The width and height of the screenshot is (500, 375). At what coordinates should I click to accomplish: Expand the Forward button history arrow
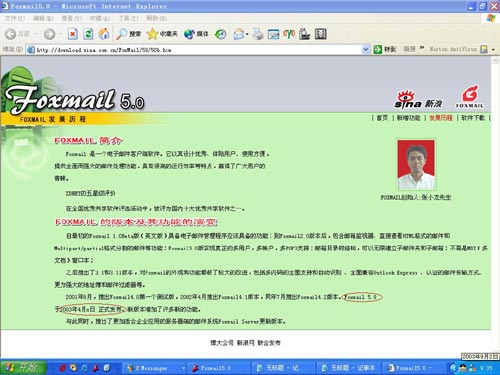click(61, 34)
